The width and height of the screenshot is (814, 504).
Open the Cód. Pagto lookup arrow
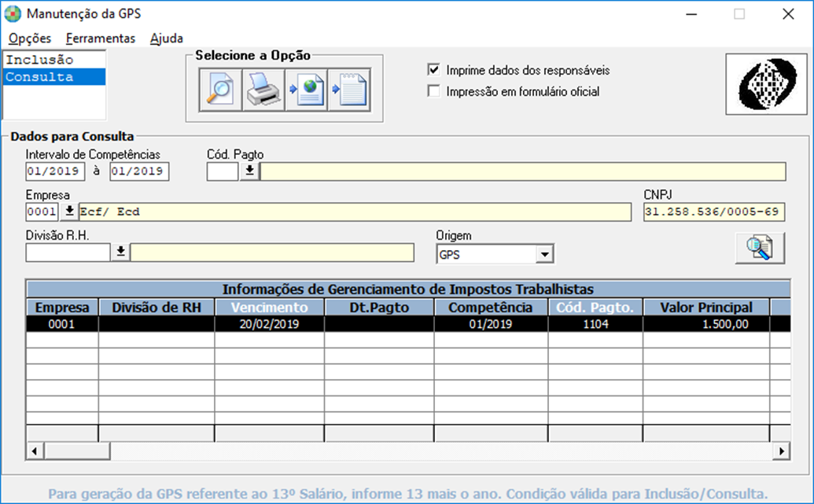click(249, 171)
